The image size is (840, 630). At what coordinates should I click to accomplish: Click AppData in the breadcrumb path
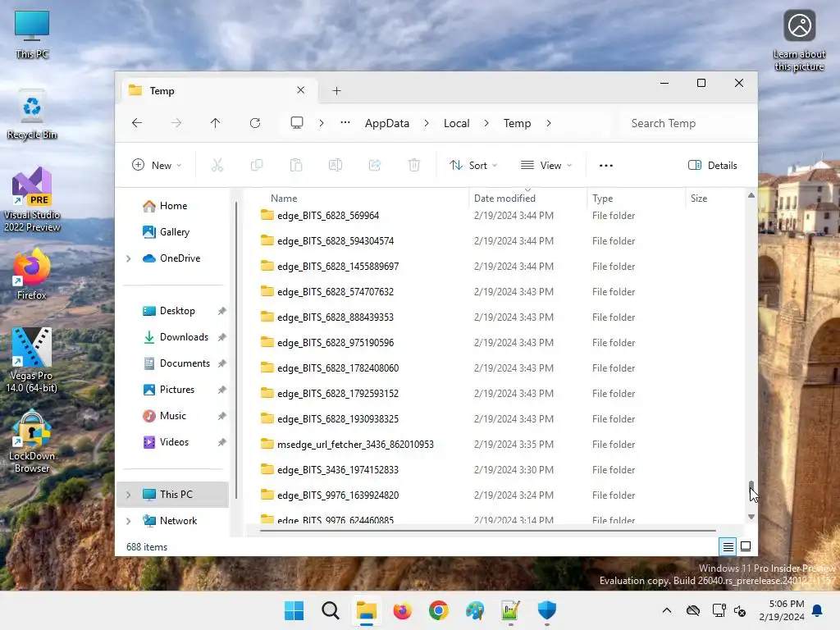(x=387, y=123)
